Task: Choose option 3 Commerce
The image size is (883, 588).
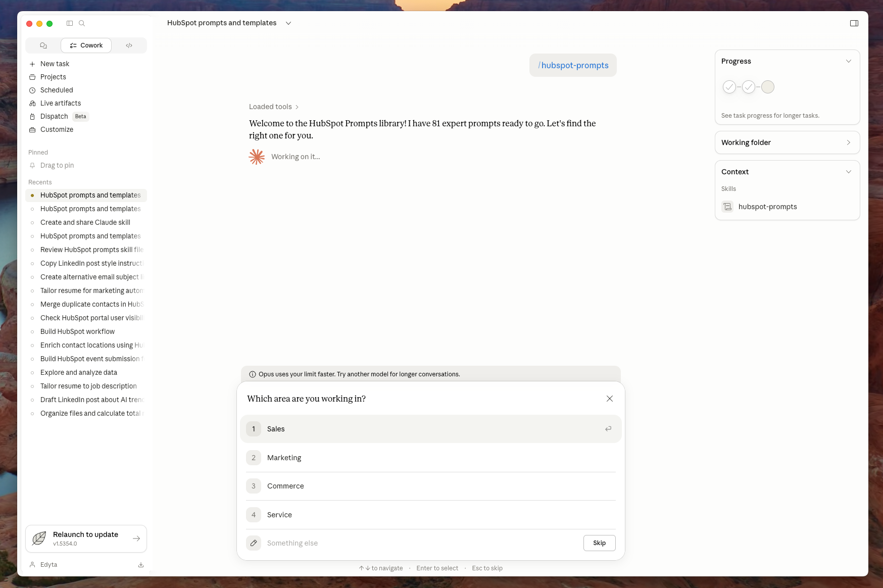Action: pyautogui.click(x=431, y=486)
